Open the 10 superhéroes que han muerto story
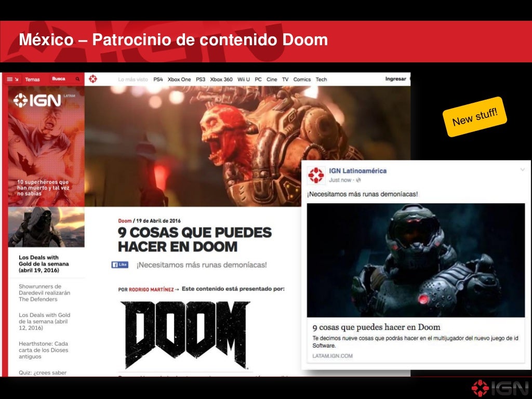This screenshot has width=532, height=399. [x=43, y=188]
